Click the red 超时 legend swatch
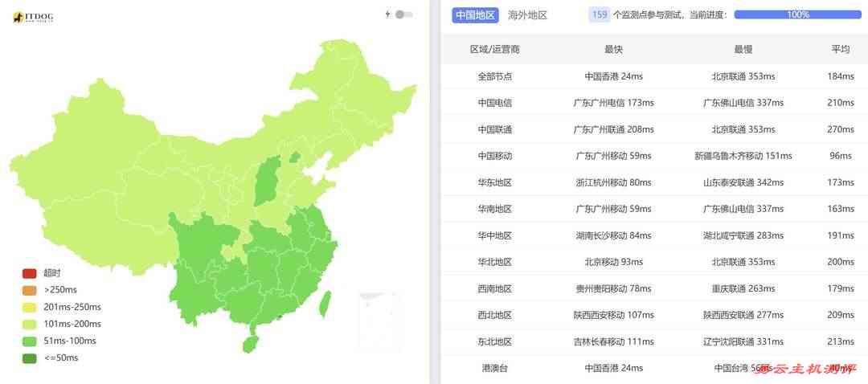This screenshot has width=868, height=384. [x=30, y=273]
